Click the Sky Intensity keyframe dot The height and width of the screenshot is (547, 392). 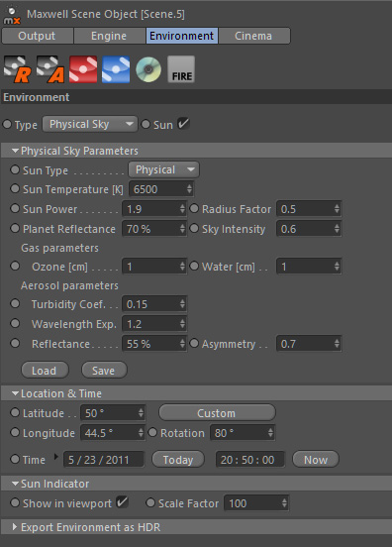(x=194, y=229)
